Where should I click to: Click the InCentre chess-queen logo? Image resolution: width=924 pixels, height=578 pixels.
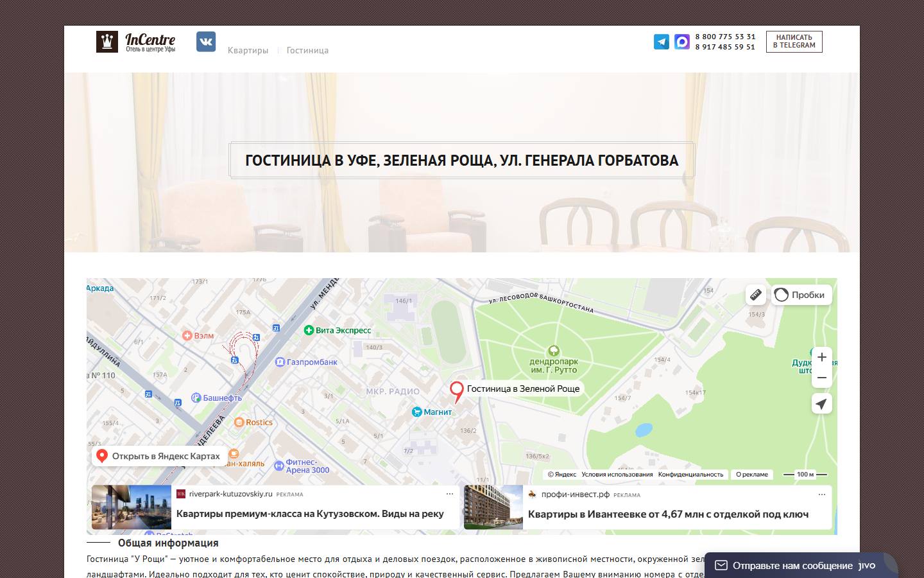pyautogui.click(x=107, y=42)
